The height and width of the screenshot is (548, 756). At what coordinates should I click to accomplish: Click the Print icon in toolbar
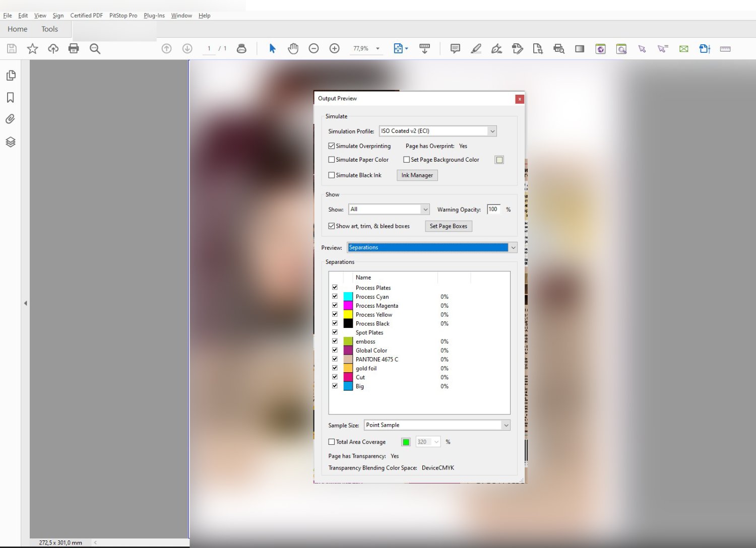[74, 49]
